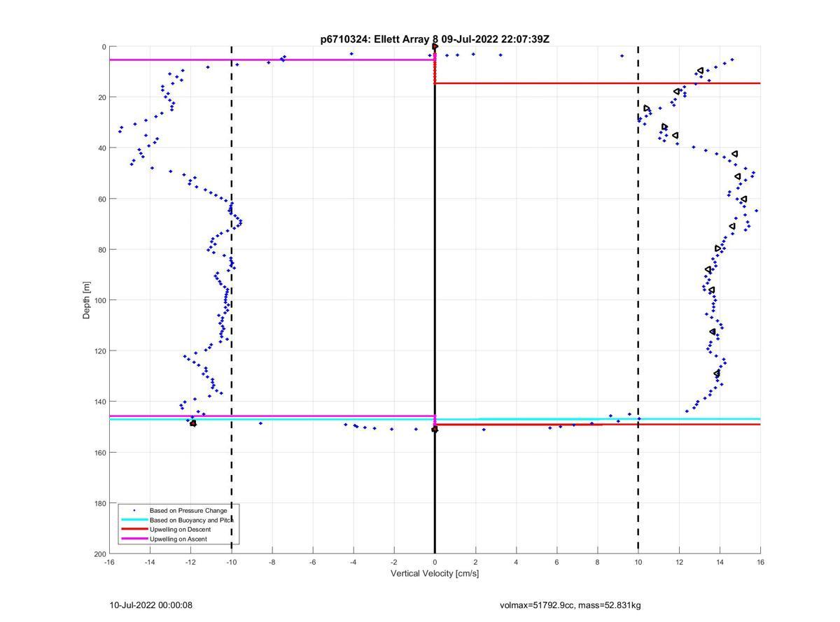Viewport: 840px width, 622px height.
Task: Click the -4 tick on the velocity axis
Action: pos(353,562)
